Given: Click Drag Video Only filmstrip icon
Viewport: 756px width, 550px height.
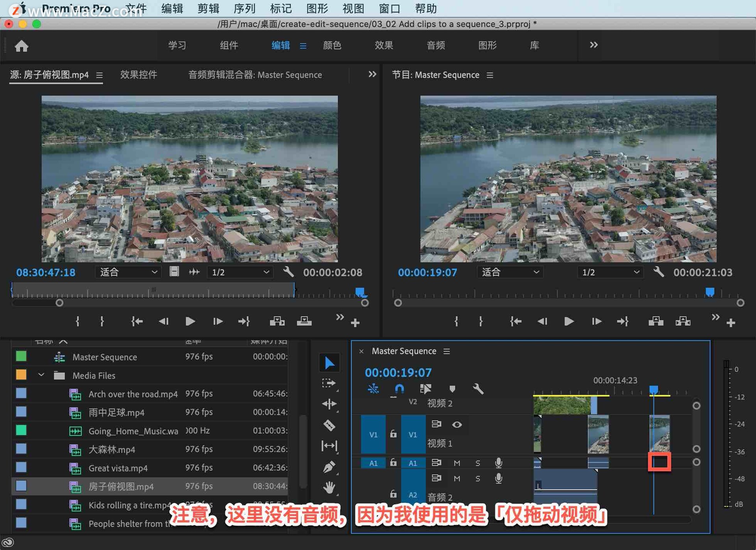Looking at the screenshot, I should [174, 272].
